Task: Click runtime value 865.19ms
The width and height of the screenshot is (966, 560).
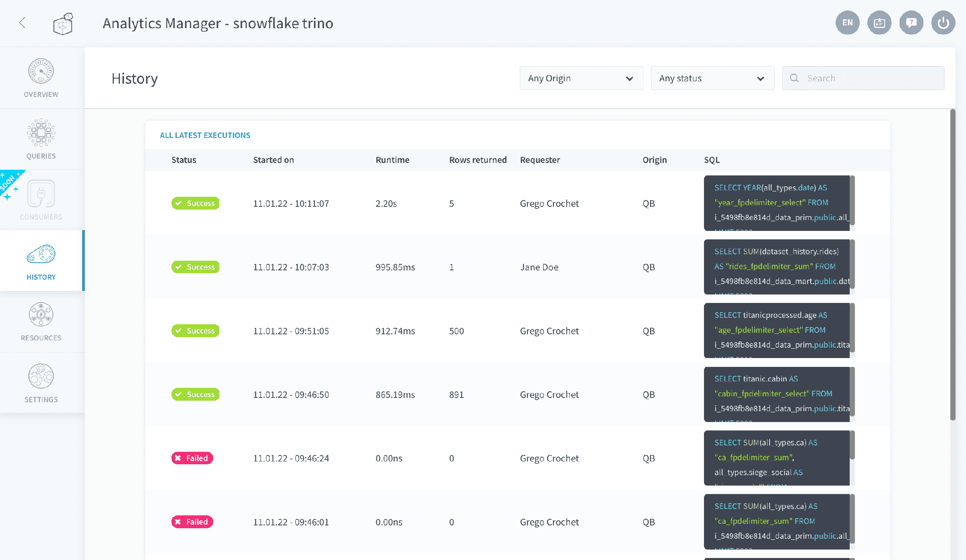Action: (395, 395)
